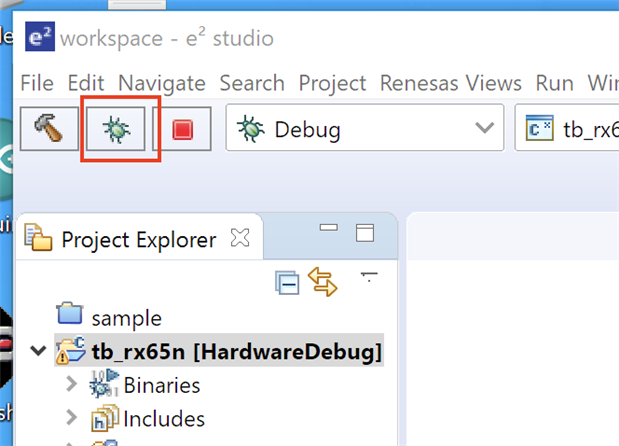Open Project Explorer view menu triangle

[369, 274]
